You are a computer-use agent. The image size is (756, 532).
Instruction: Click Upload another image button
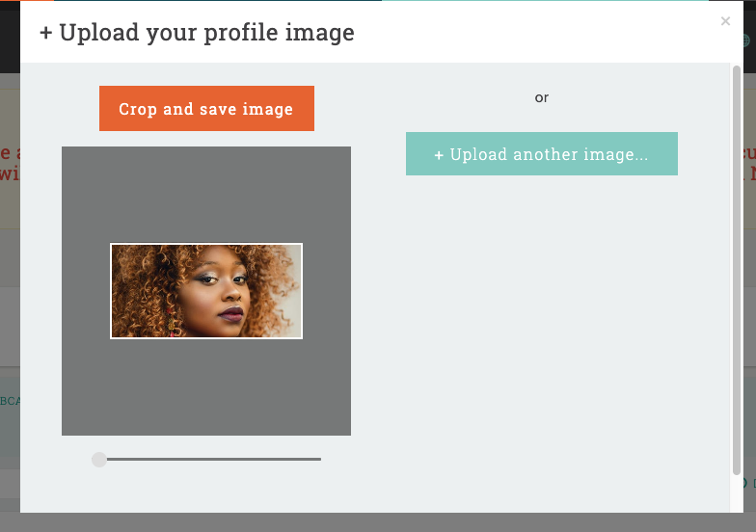click(541, 154)
